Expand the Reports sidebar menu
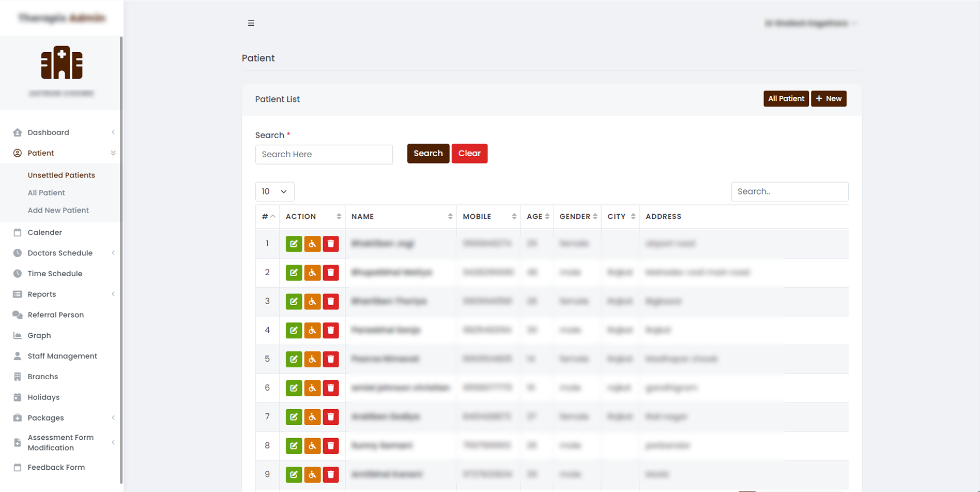Image resolution: width=980 pixels, height=492 pixels. 42,294
